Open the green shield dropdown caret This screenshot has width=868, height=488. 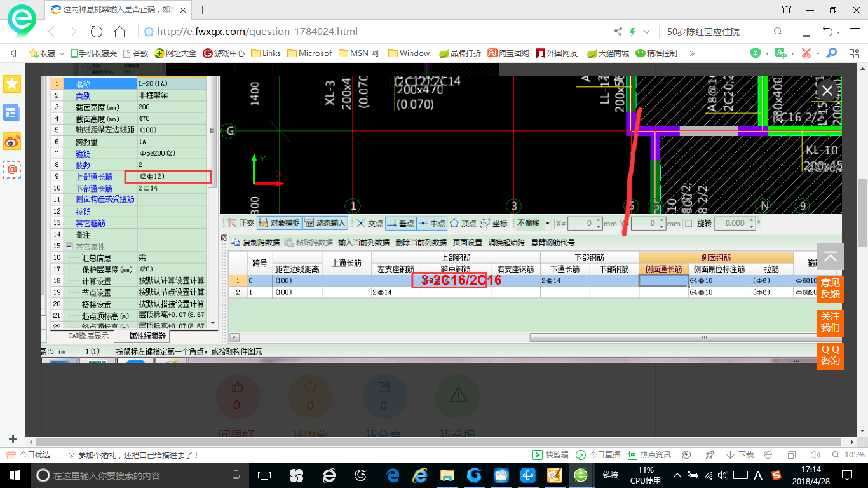pyautogui.click(x=767, y=54)
